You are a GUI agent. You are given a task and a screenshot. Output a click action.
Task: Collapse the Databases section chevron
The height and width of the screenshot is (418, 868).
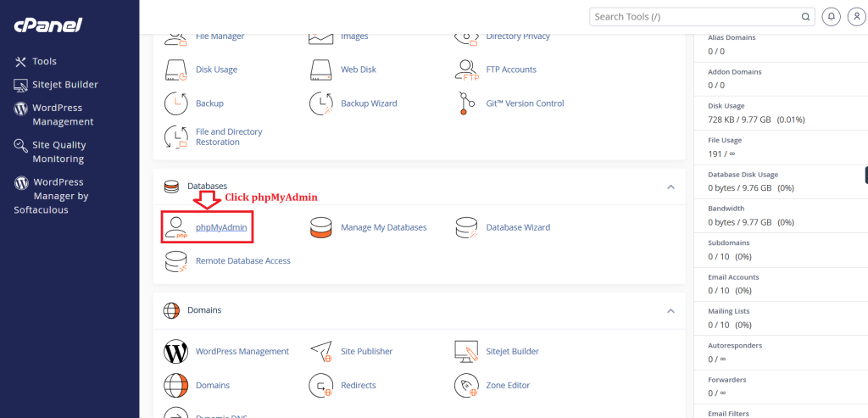pos(670,187)
